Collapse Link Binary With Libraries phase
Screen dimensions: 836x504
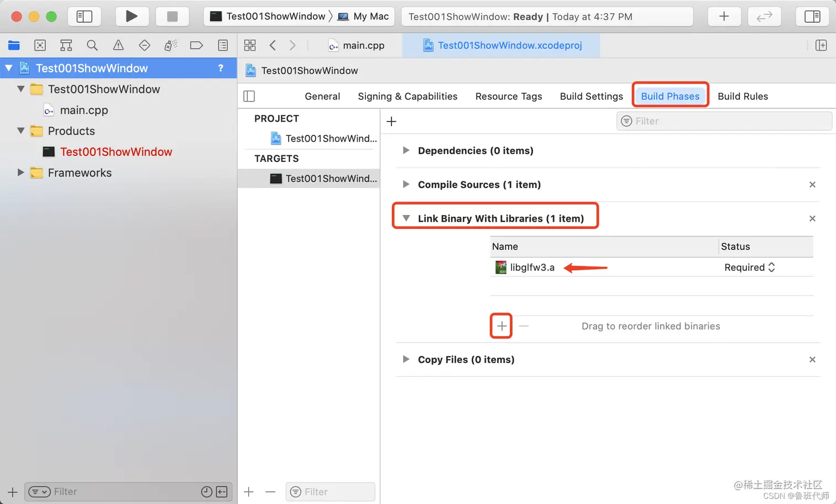click(406, 218)
